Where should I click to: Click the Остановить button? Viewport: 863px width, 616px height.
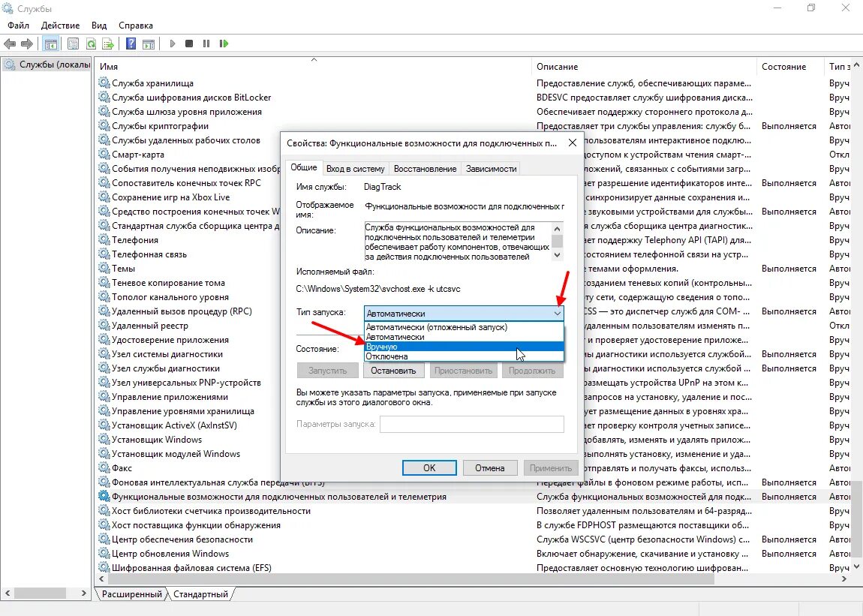coord(393,371)
